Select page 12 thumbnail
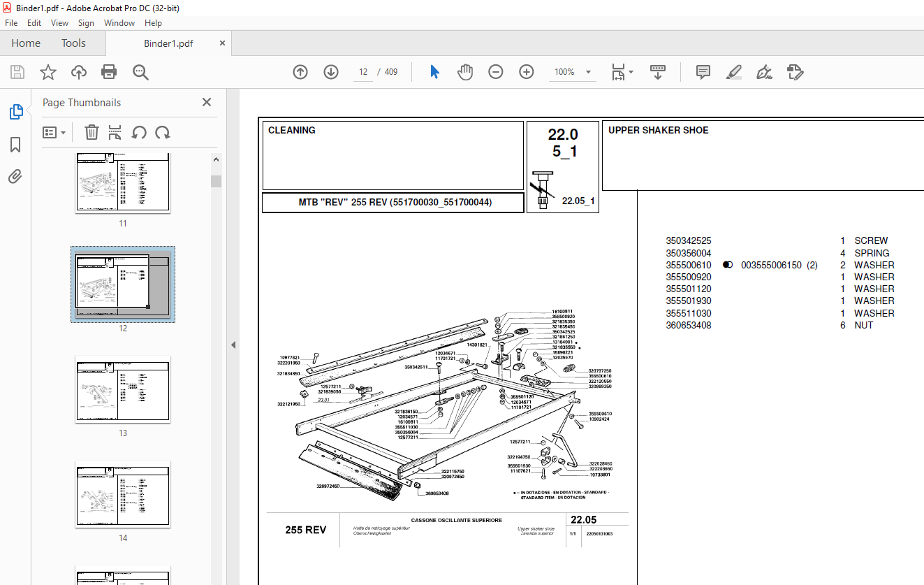924x585 pixels. 123,284
